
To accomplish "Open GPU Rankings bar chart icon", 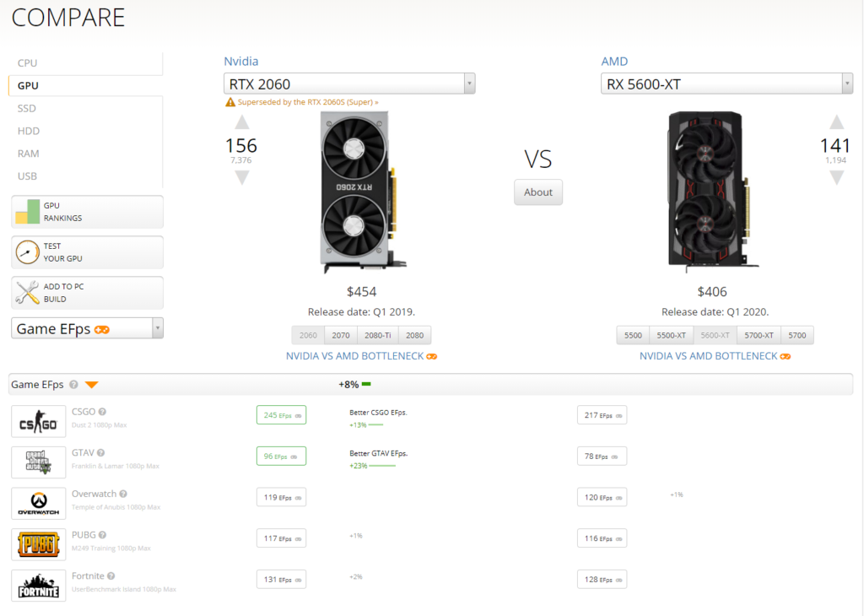I will pyautogui.click(x=28, y=212).
